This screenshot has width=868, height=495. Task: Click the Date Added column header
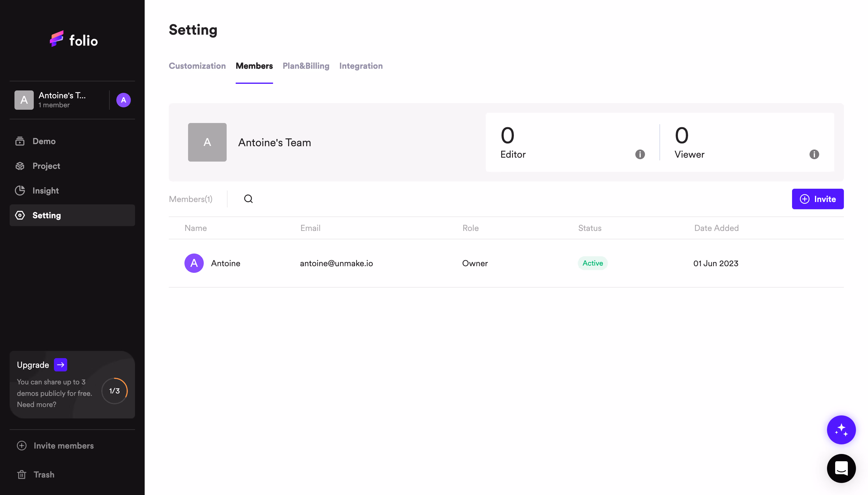click(716, 228)
